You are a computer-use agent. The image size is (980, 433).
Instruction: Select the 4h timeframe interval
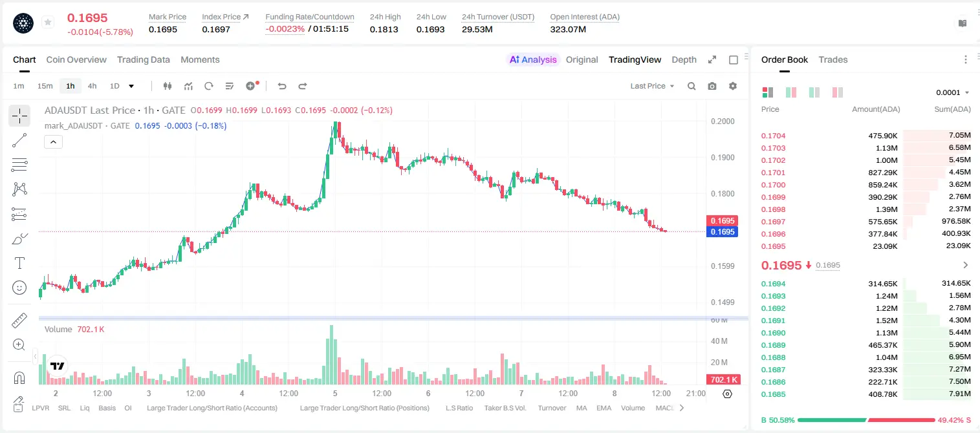(92, 86)
